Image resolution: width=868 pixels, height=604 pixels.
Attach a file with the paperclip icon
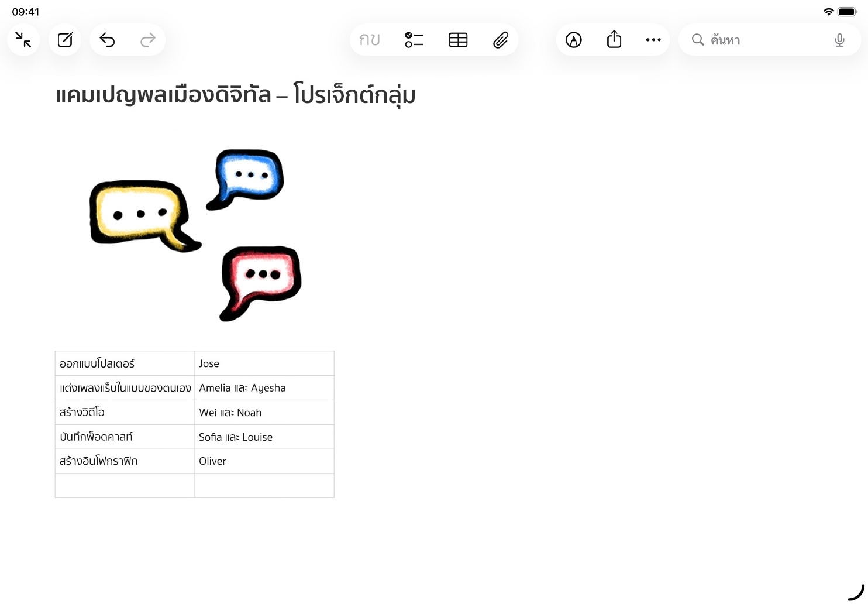[x=501, y=40]
